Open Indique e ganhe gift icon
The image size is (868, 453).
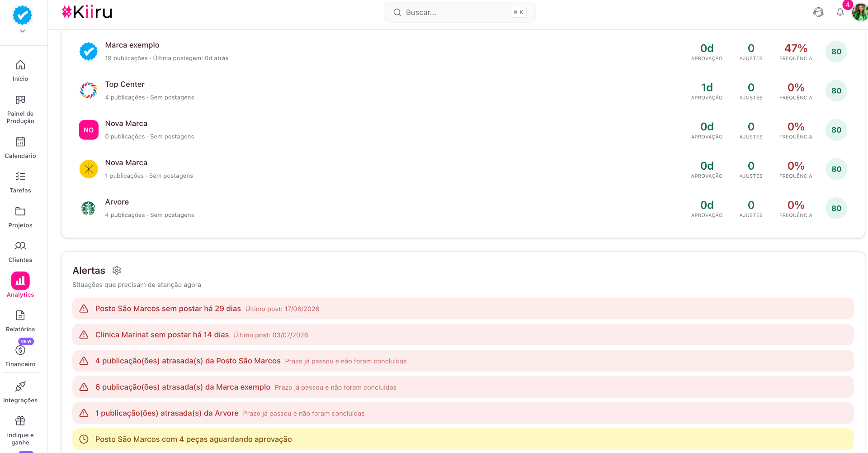pos(20,421)
